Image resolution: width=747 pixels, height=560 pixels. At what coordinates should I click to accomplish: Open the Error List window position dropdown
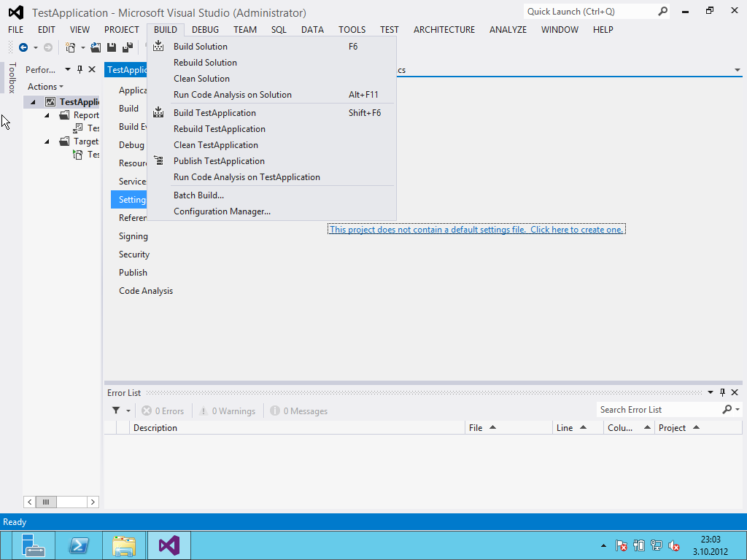(x=711, y=392)
